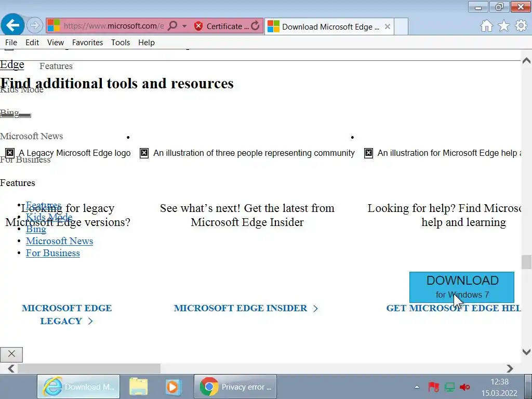The height and width of the screenshot is (399, 532).
Task: Switch to Chrome Privacy error taskbar window
Action: (x=235, y=387)
